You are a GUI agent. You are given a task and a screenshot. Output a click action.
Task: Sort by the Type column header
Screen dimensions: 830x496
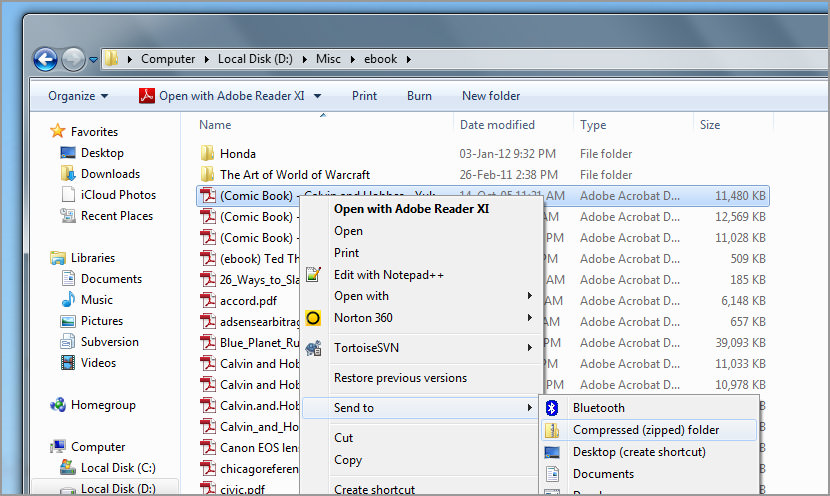(593, 125)
